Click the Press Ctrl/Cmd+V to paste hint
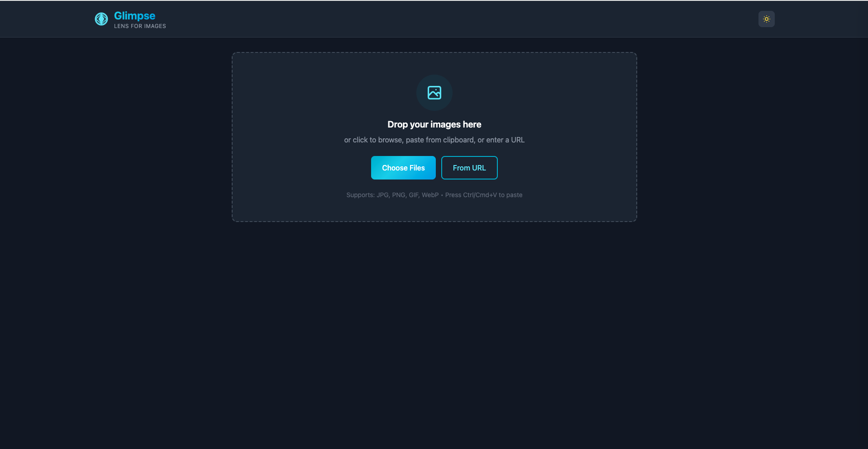 point(484,195)
